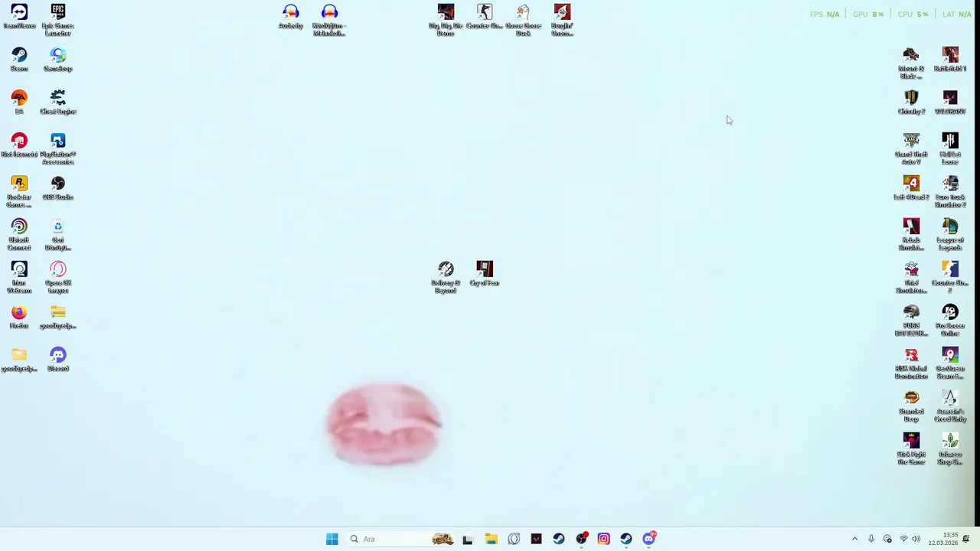The width and height of the screenshot is (980, 551).
Task: Select the Assassin's Creed Unity shortcut
Action: tap(950, 406)
